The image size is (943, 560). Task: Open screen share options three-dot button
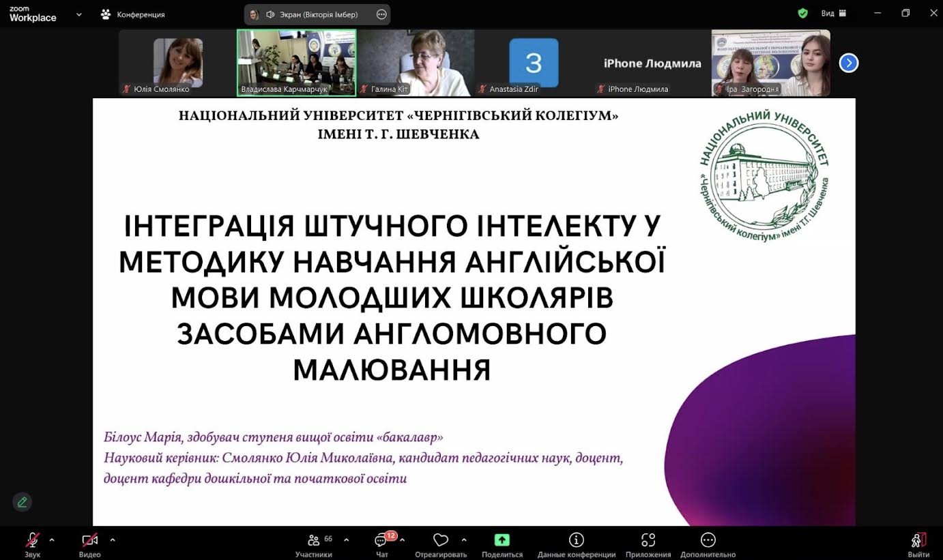click(x=382, y=14)
